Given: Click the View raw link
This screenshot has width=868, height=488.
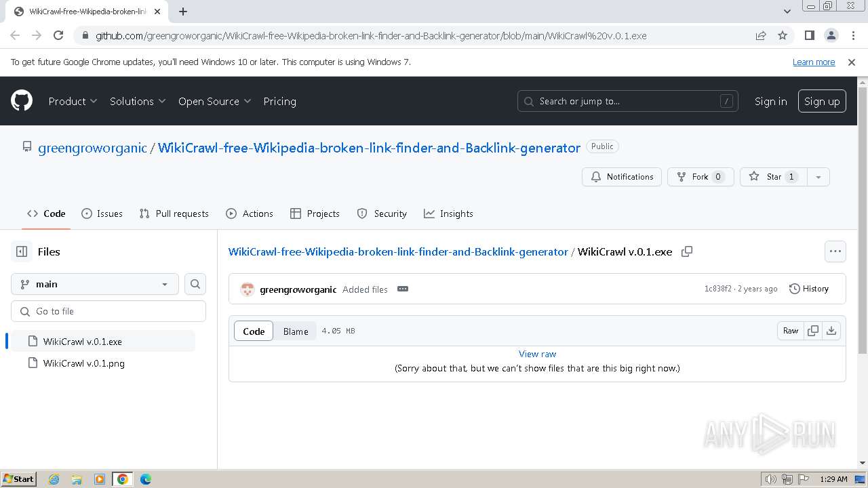Looking at the screenshot, I should pos(537,354).
